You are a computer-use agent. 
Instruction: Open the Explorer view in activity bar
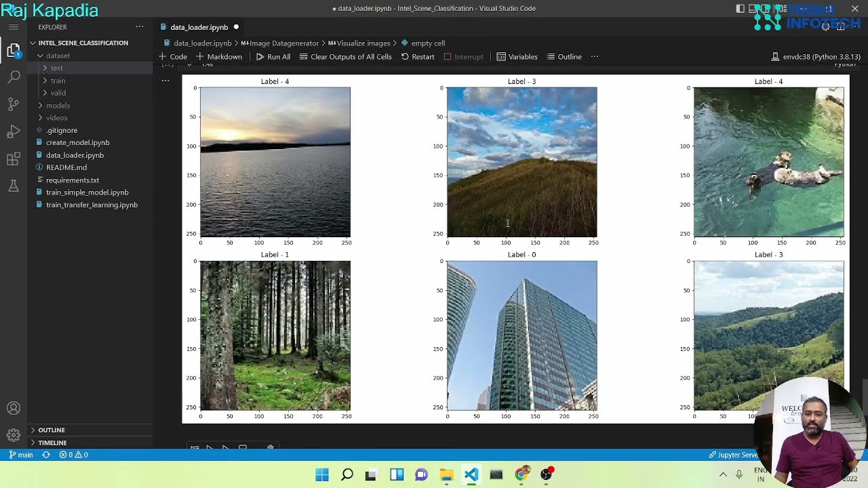click(x=14, y=50)
